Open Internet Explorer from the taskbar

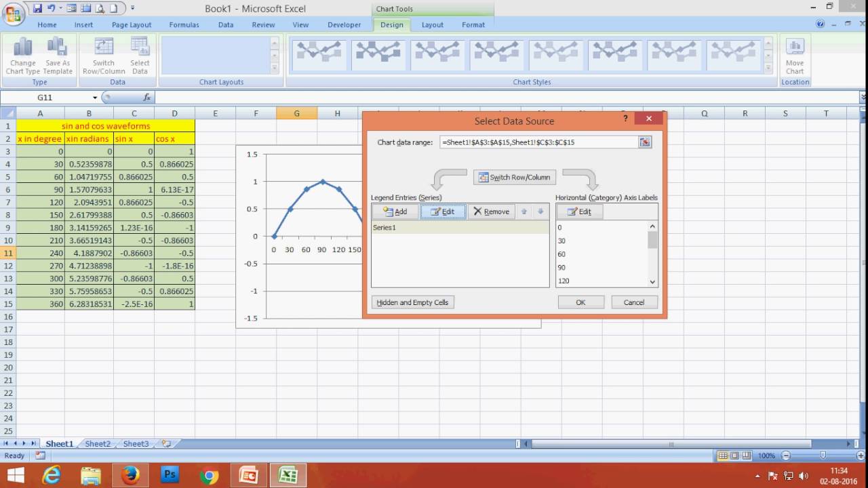[52, 475]
